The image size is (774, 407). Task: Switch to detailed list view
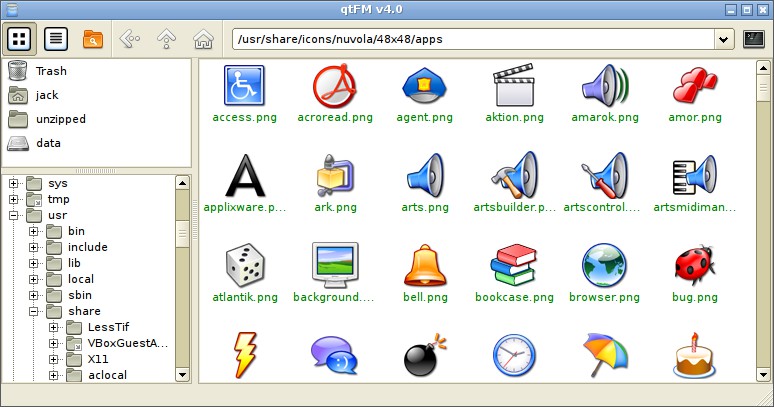(56, 38)
